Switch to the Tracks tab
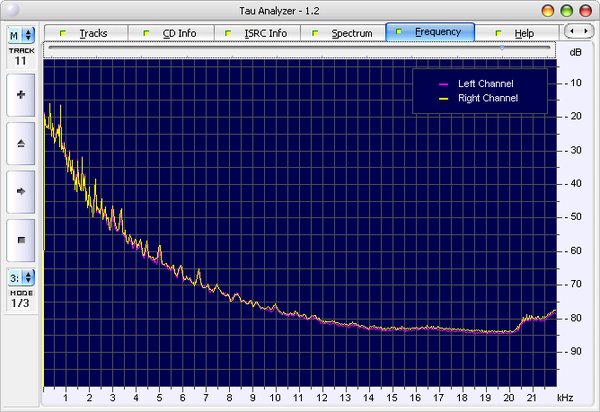Screen dimensions: 600x412 point(86,33)
